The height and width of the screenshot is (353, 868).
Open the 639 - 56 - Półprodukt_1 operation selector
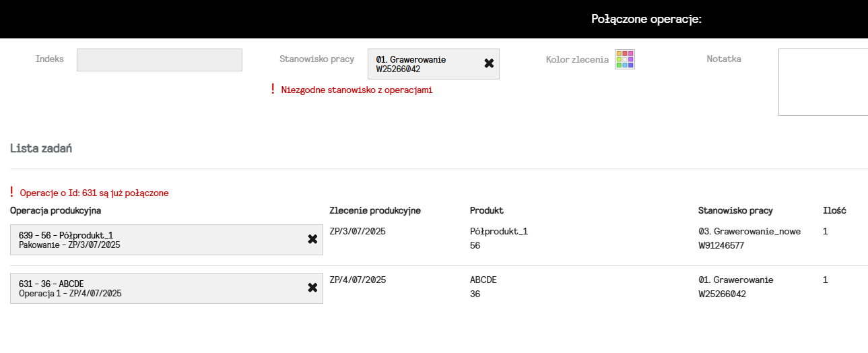click(155, 240)
